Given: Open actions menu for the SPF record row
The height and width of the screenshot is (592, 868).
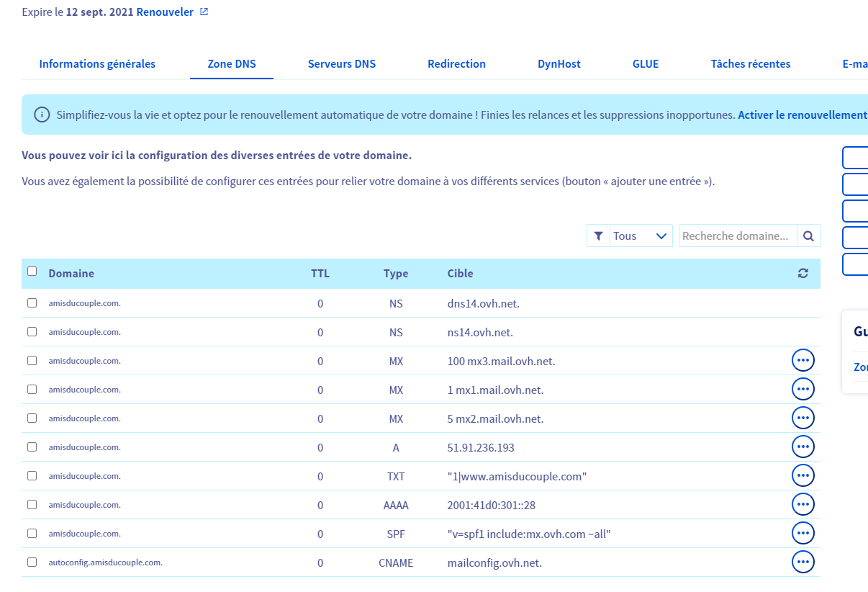Looking at the screenshot, I should pyautogui.click(x=803, y=533).
